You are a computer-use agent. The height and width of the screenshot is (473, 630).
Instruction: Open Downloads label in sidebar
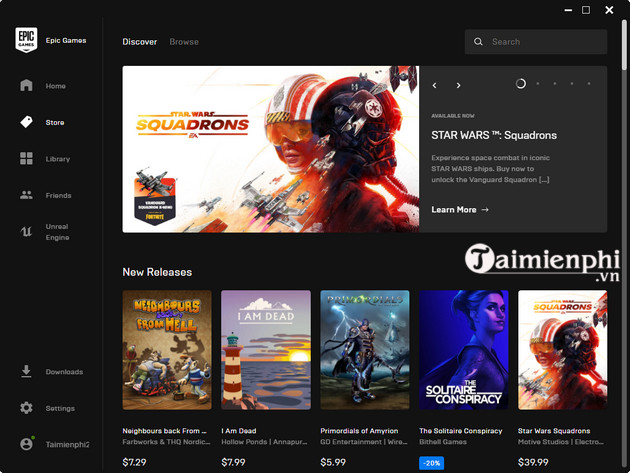(x=64, y=372)
